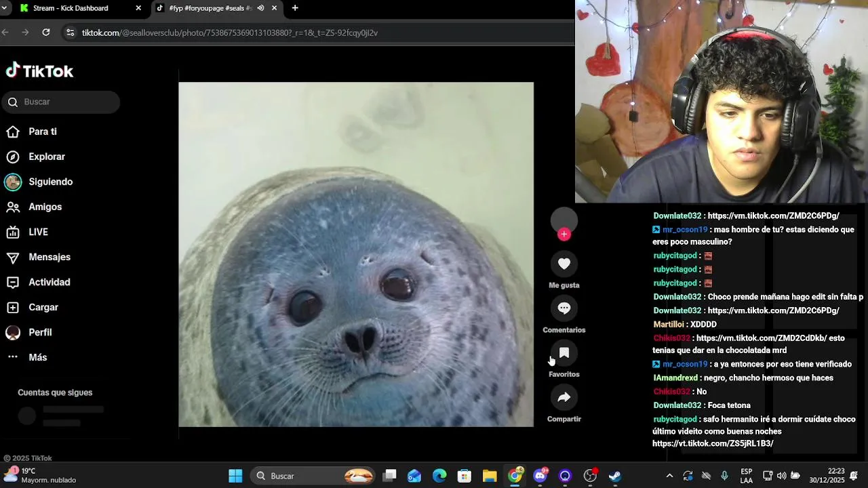This screenshot has height=488, width=868.
Task: Launch Microsoft Edge from taskbar
Action: pyautogui.click(x=439, y=476)
